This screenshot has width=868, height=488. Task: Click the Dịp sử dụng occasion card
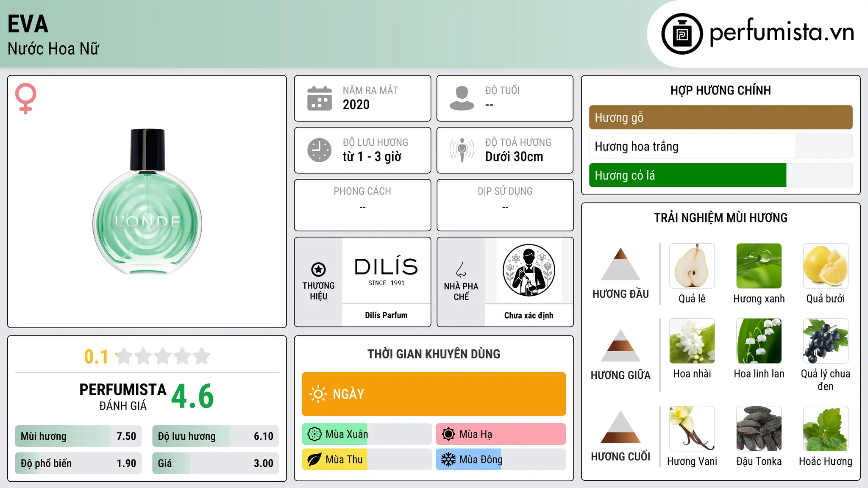[x=505, y=205]
